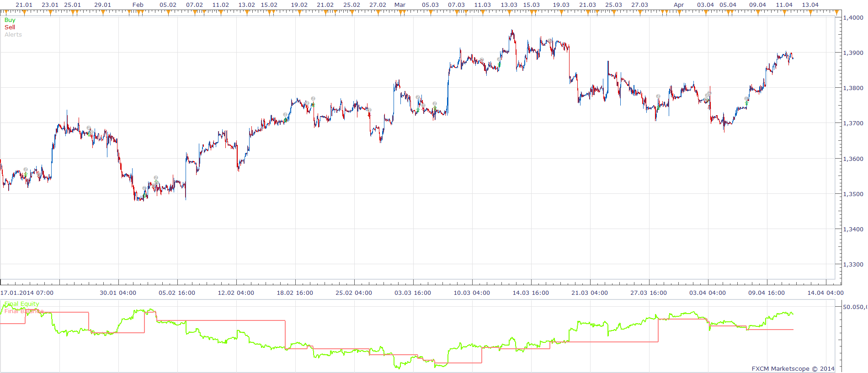Click the 03.03 16:00 timestamp label

pos(413,293)
